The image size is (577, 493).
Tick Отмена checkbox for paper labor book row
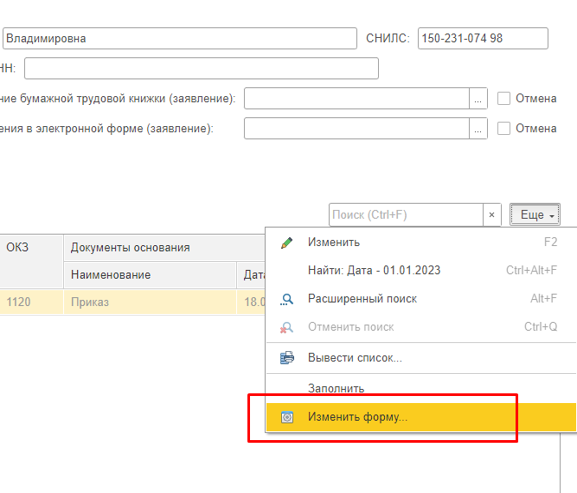pos(503,98)
